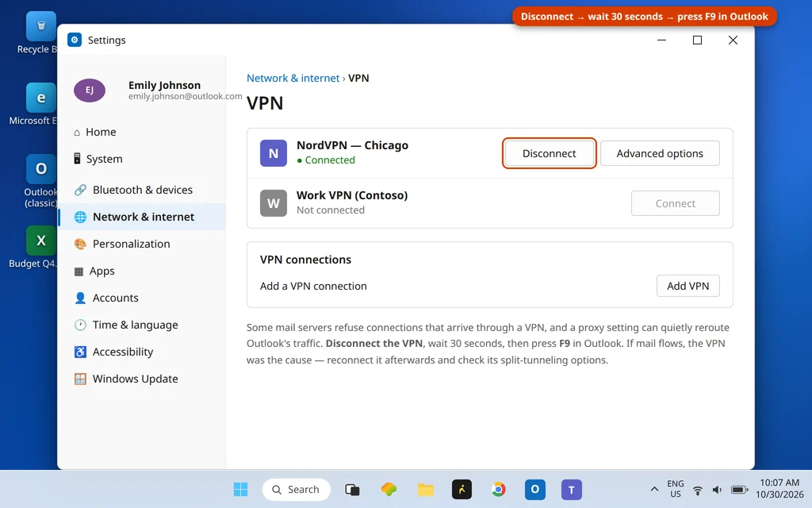The height and width of the screenshot is (508, 812).
Task: Open Task View in the taskbar
Action: click(352, 489)
